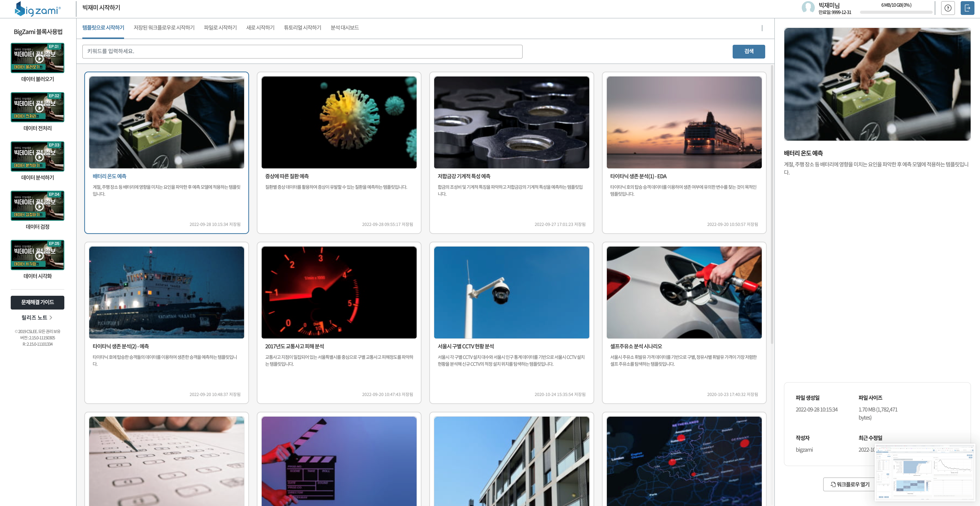Click the 데이터 분석하기 label
This screenshot has width=980, height=506.
point(38,178)
